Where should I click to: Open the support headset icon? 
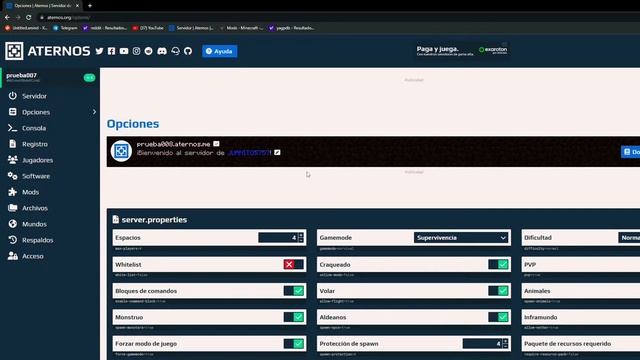click(x=176, y=51)
